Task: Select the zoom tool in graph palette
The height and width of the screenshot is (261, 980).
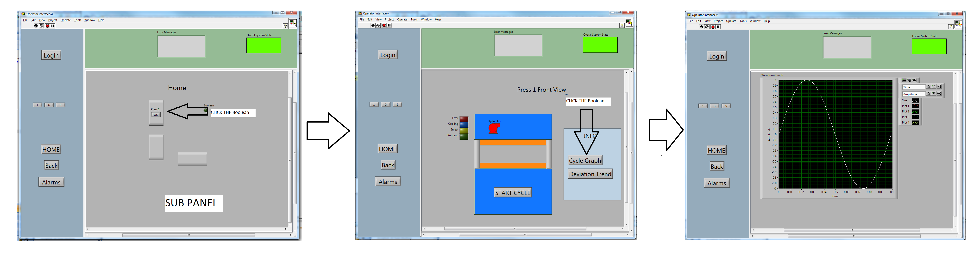Action: point(909,81)
